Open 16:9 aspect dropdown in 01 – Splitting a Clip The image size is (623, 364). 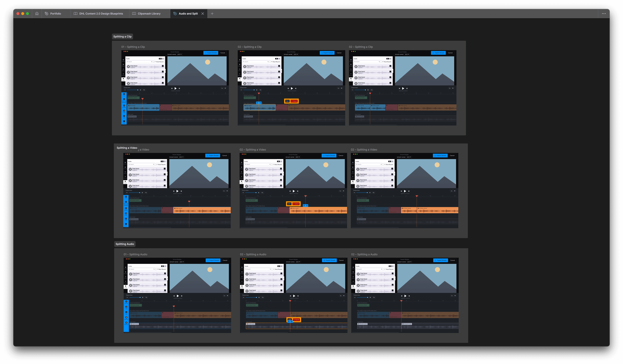[x=179, y=54]
